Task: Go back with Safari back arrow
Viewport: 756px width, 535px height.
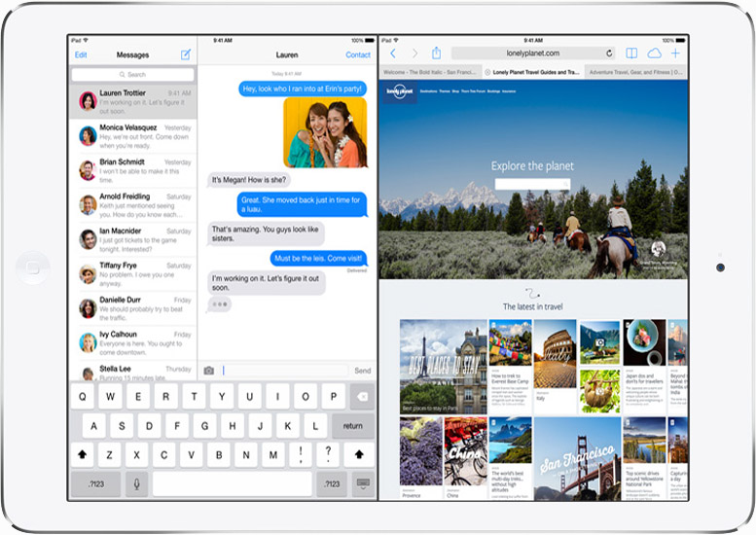Action: 391,53
